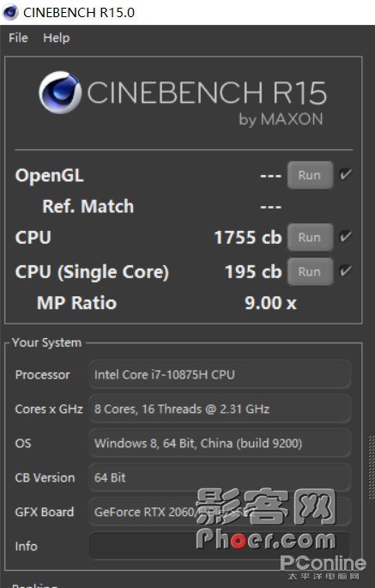Open the Help menu
375x588 pixels.
click(57, 38)
